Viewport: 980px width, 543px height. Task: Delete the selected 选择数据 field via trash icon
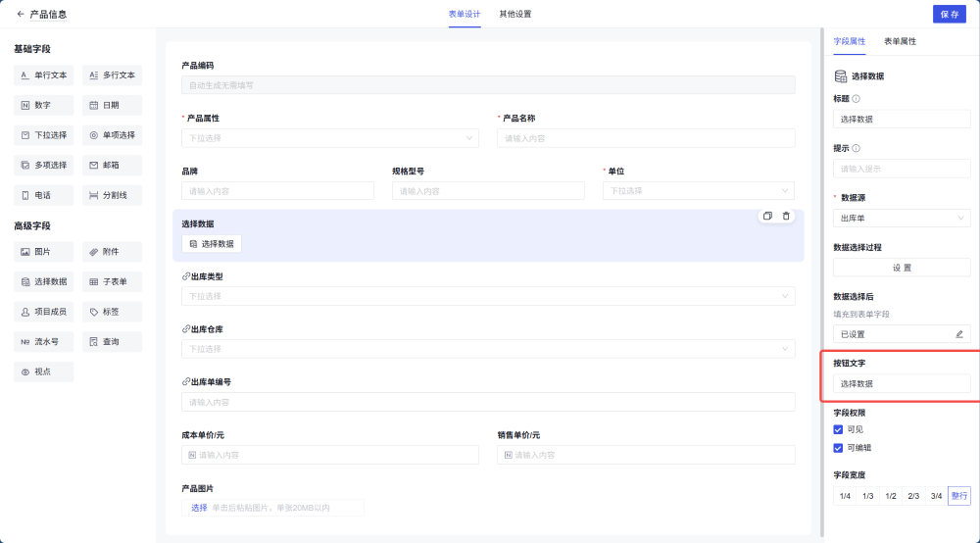[x=786, y=216]
